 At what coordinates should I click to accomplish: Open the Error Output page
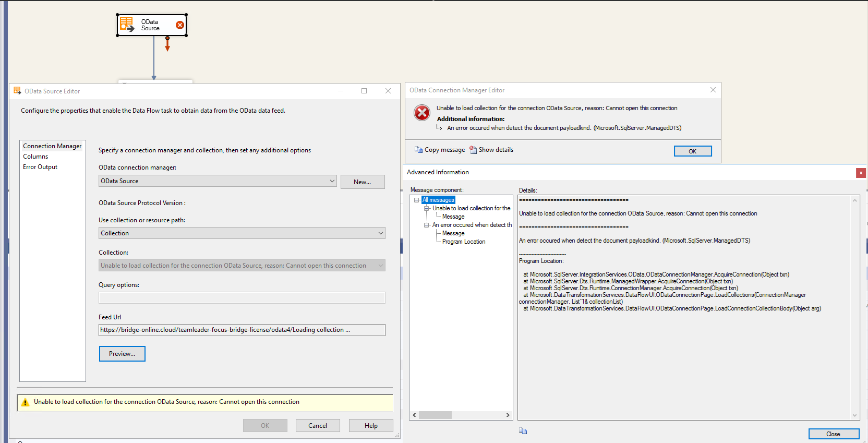(40, 167)
